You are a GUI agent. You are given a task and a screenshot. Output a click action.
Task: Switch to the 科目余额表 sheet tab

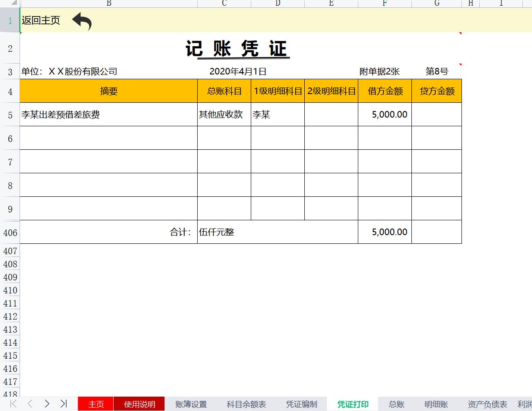[246, 404]
